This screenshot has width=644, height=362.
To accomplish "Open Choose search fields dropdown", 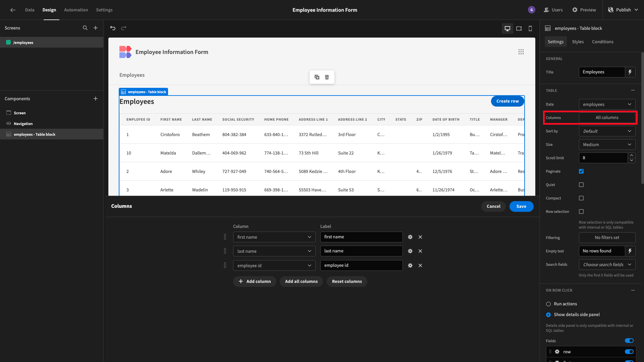I will (x=607, y=264).
